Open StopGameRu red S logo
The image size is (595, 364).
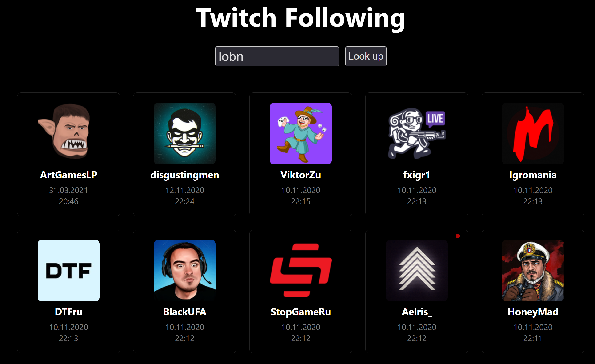pyautogui.click(x=301, y=271)
